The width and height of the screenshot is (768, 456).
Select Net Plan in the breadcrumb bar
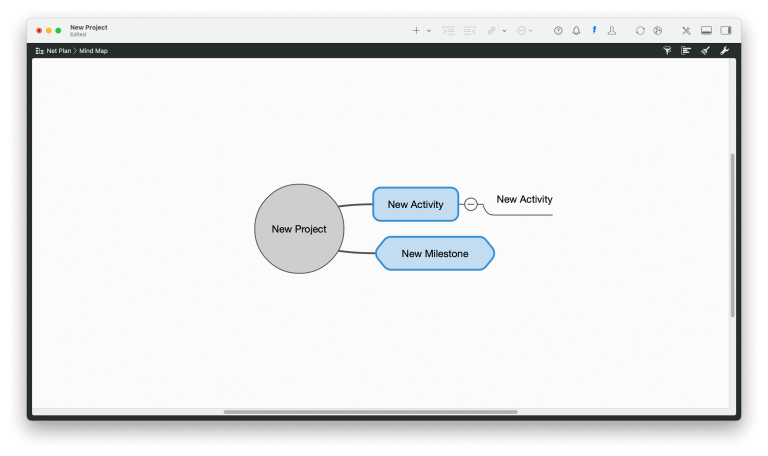pos(58,50)
